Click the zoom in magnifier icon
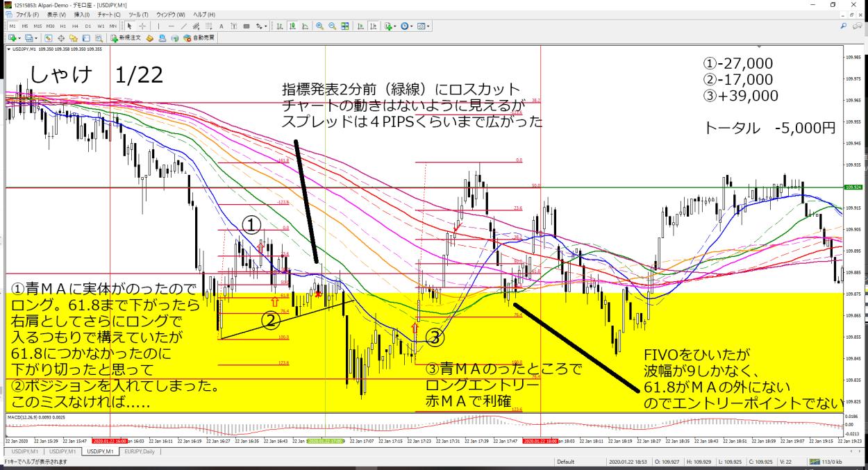Image resolution: width=868 pixels, height=470 pixels. tap(319, 26)
